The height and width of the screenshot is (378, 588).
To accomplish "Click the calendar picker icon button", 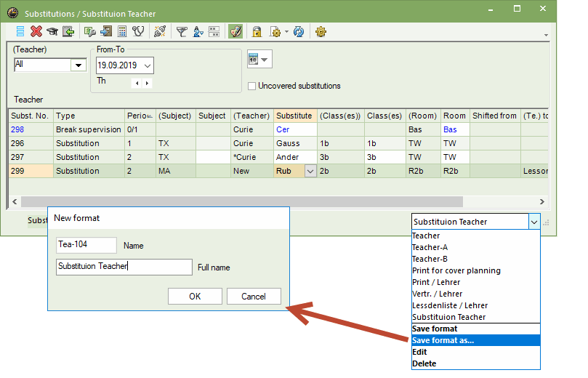I will pyautogui.click(x=259, y=60).
